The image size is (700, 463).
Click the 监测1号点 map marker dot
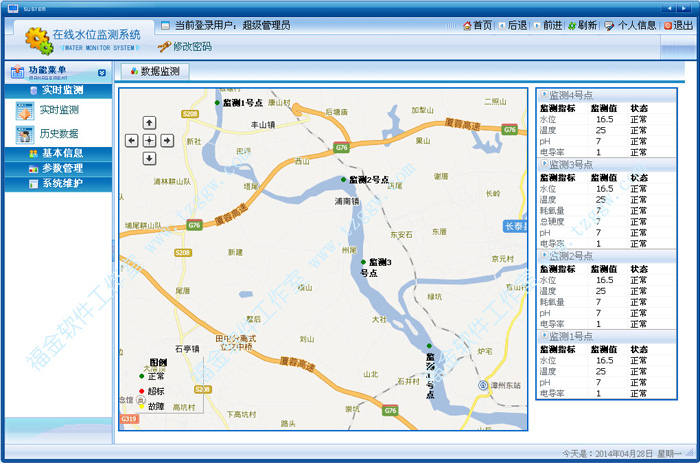(x=217, y=103)
